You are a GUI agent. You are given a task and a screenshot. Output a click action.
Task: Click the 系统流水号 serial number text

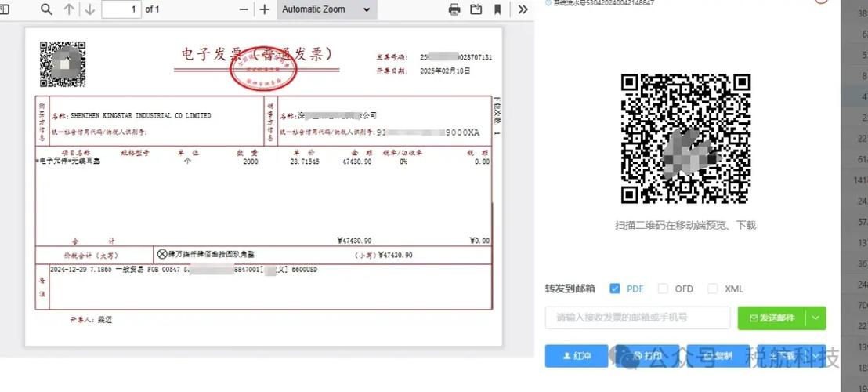pyautogui.click(x=600, y=3)
